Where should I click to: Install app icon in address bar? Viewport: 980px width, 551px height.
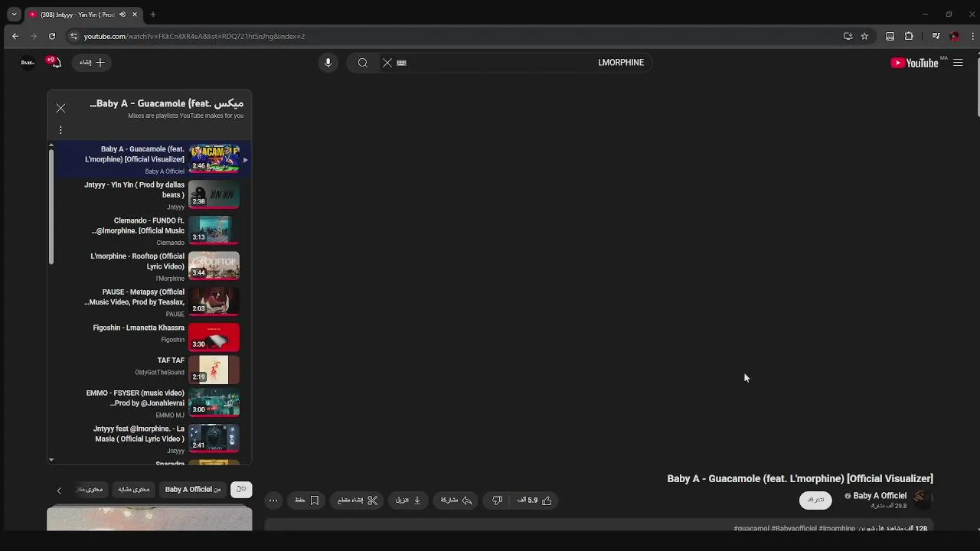848,36
